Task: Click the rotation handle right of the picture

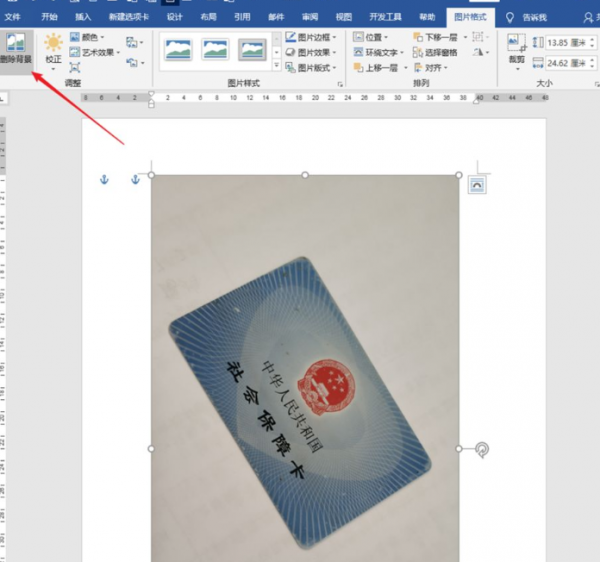Action: [482, 450]
